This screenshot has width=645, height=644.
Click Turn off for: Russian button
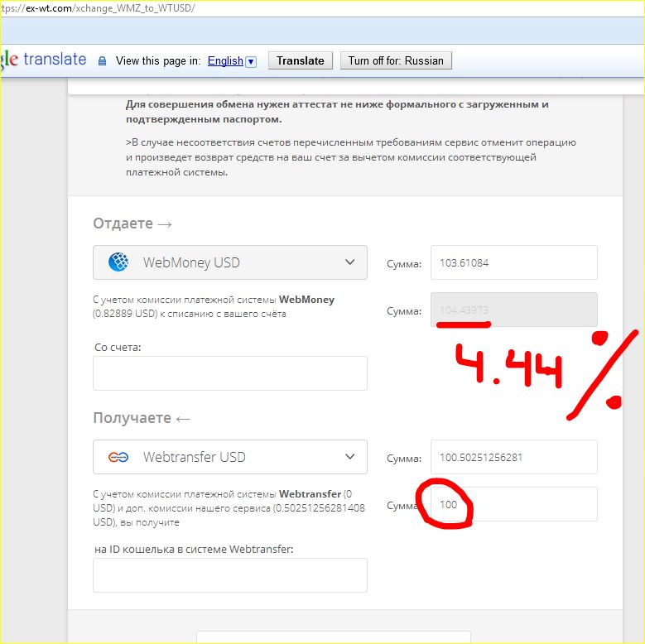tap(396, 60)
